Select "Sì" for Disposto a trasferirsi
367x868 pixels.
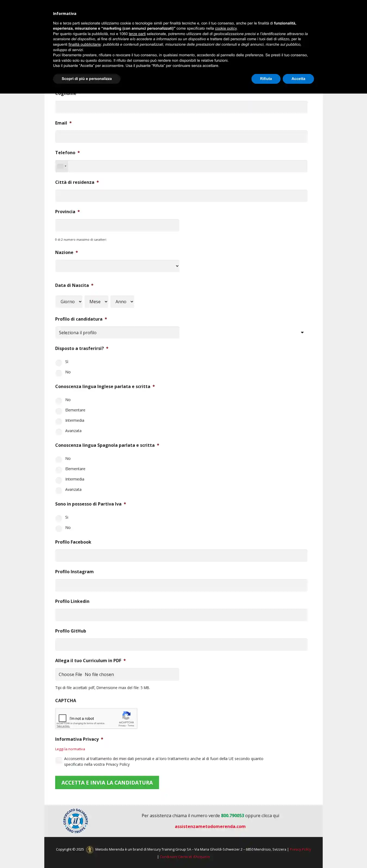point(59,362)
